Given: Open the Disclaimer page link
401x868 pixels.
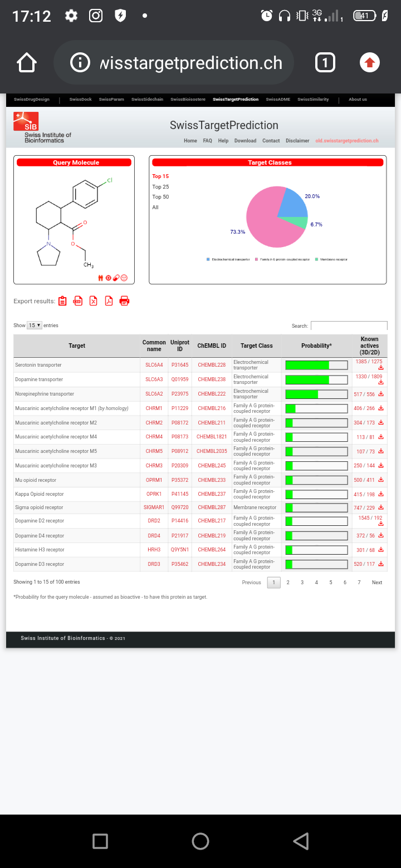Looking at the screenshot, I should pos(297,141).
